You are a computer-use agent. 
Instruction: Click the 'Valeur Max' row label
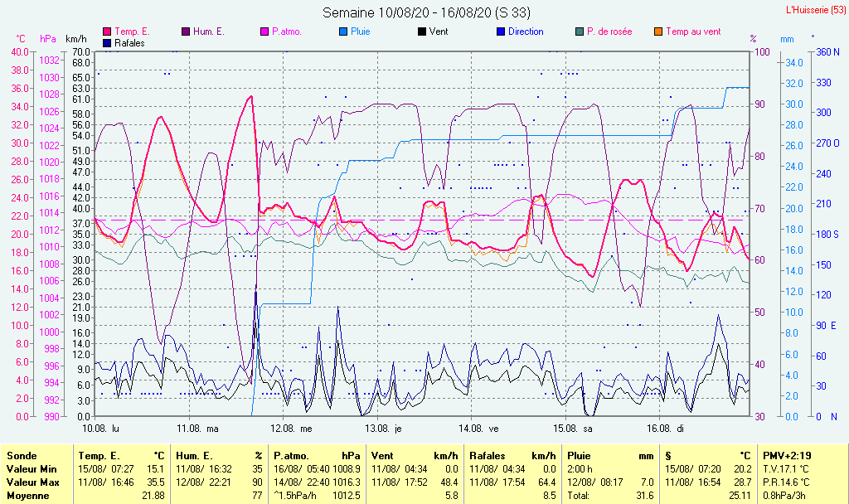tap(32, 482)
